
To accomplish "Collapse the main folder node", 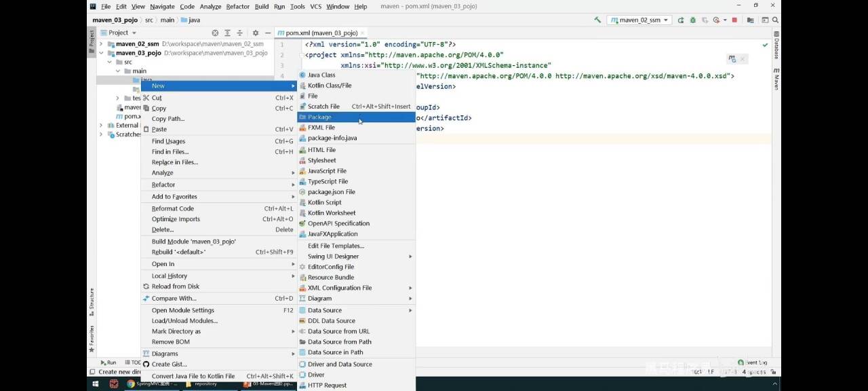I will [117, 71].
